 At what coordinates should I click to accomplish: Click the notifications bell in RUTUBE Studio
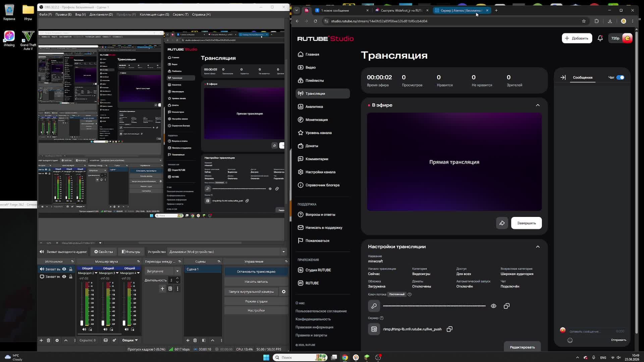point(600,38)
